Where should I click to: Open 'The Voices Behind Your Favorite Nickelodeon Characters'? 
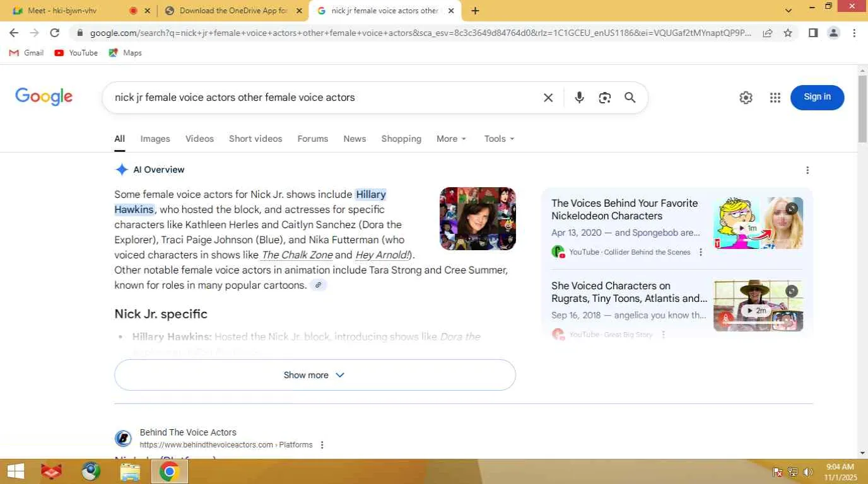click(625, 210)
